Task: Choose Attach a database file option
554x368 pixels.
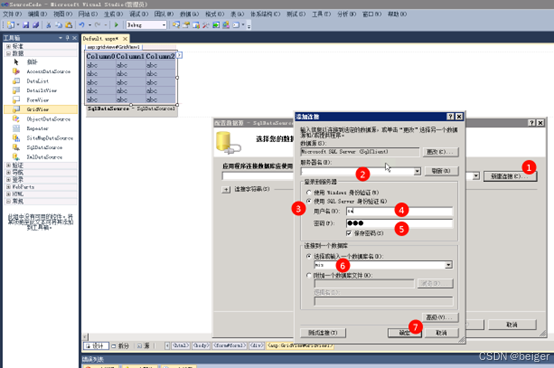Action: (x=309, y=275)
